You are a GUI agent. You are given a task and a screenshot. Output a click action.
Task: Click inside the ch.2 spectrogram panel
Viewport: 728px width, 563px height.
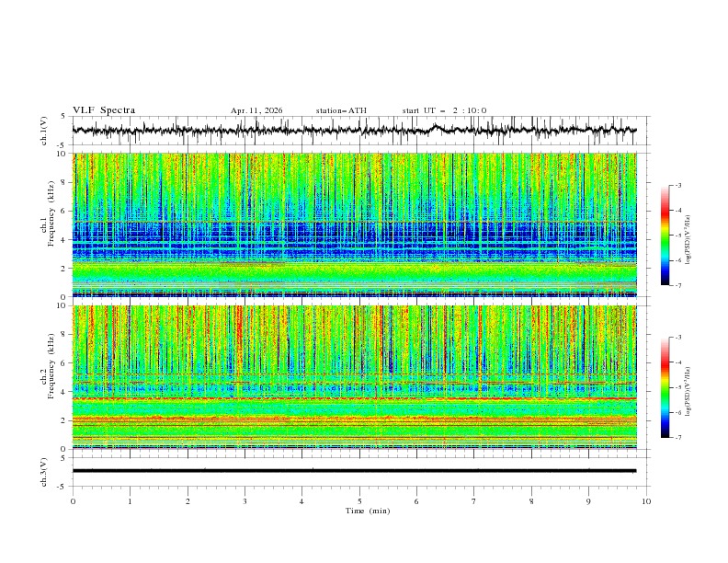pos(354,377)
